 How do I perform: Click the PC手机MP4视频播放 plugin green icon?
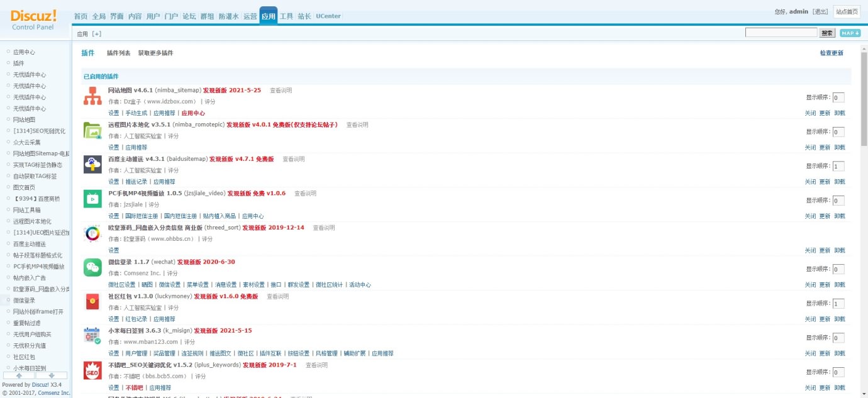click(92, 199)
